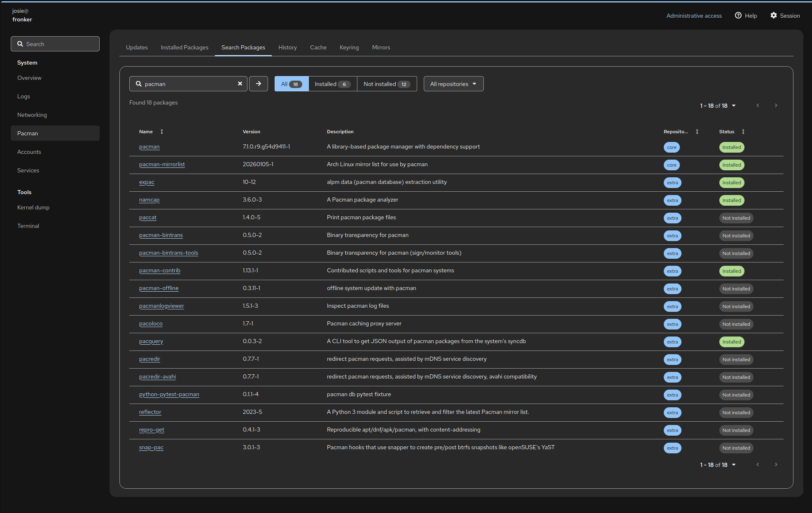Open the pacman-contrib package link
Screen dimensions: 812x513
160,271
